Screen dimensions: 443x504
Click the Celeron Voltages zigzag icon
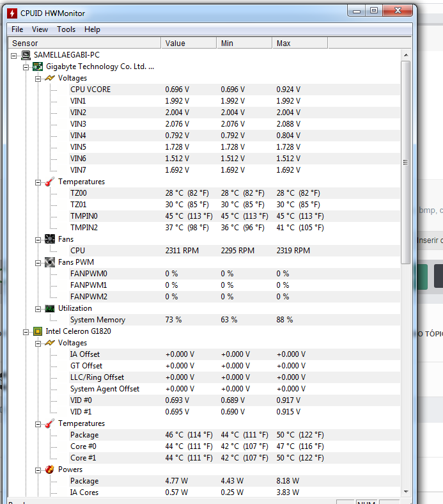[50, 343]
